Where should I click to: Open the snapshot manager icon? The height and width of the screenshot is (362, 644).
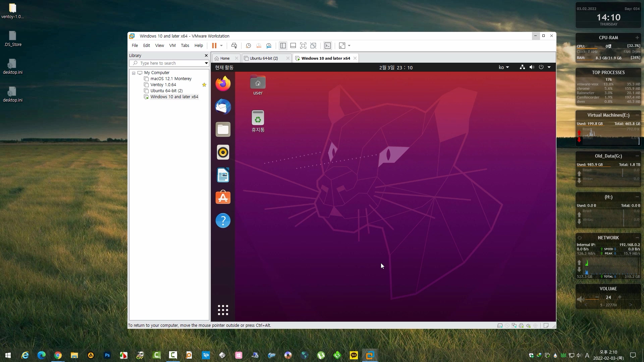click(x=269, y=46)
